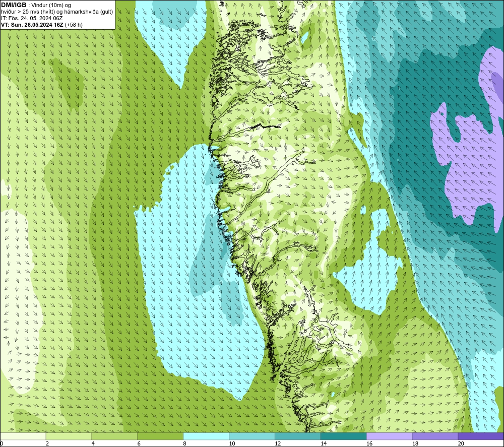Click the 0–2 m/s pale legend swatch
The width and height of the screenshot is (504, 447).
[23, 436]
